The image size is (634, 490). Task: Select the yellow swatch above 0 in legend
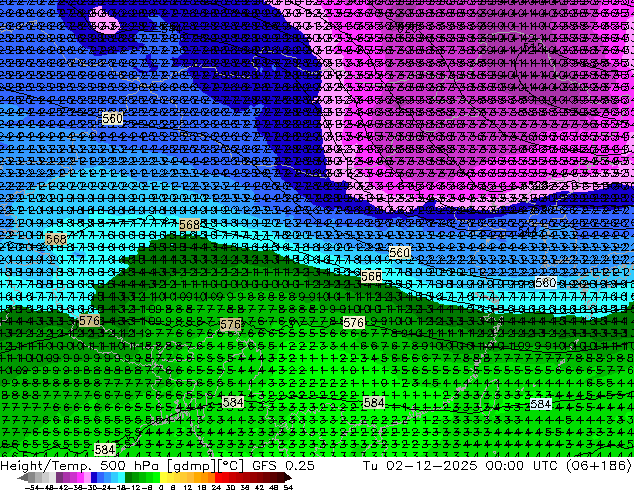(163, 477)
